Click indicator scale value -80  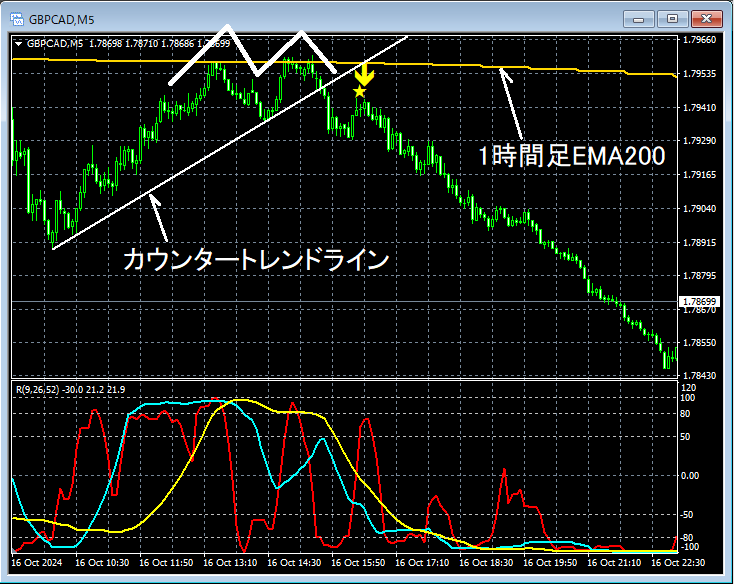[x=687, y=538]
